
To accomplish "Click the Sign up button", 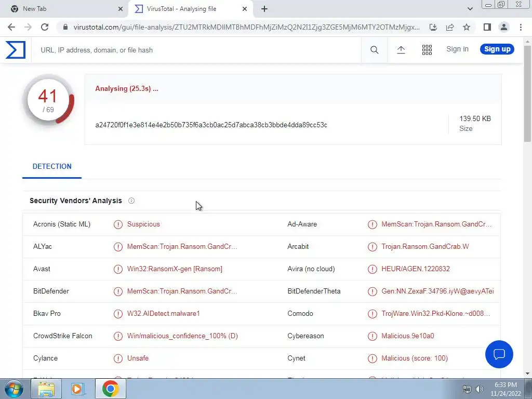I will coord(497,49).
